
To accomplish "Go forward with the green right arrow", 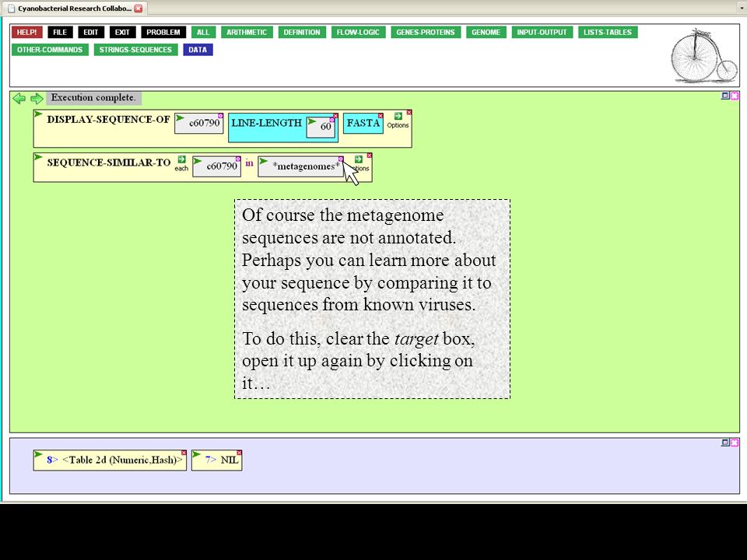I will pos(37,99).
